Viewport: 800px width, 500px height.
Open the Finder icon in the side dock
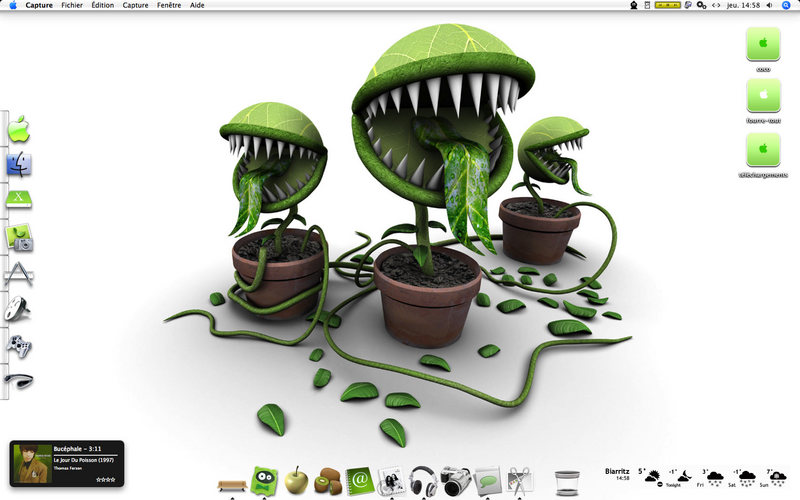(x=19, y=164)
